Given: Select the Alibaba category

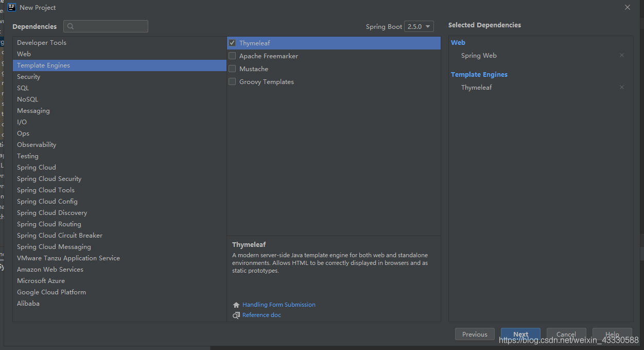Looking at the screenshot, I should tap(119, 304).
